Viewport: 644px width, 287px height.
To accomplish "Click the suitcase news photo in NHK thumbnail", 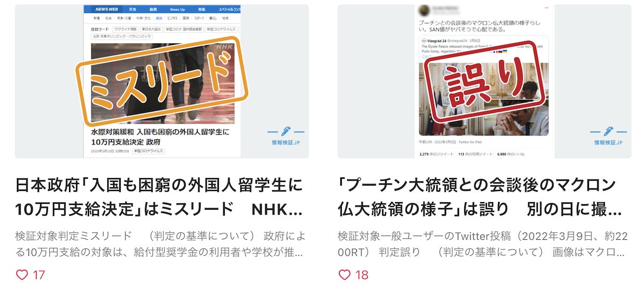I will point(163,83).
